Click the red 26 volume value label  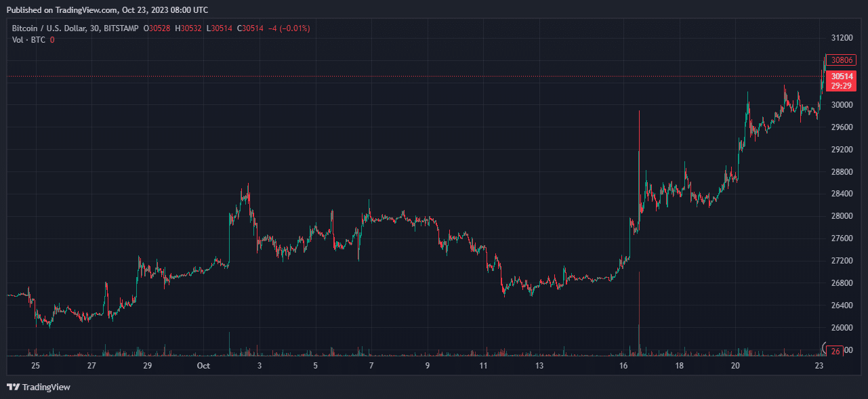836,351
